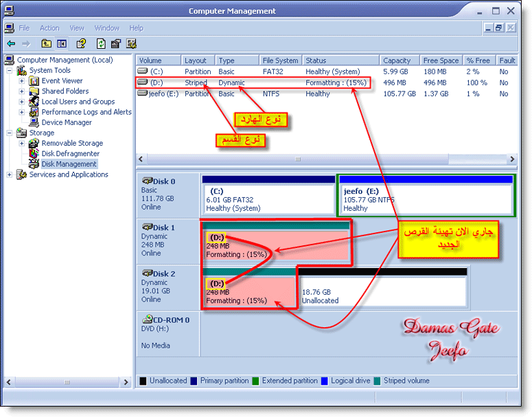The image size is (532, 417).
Task: Click the System Tools icon
Action: point(22,70)
